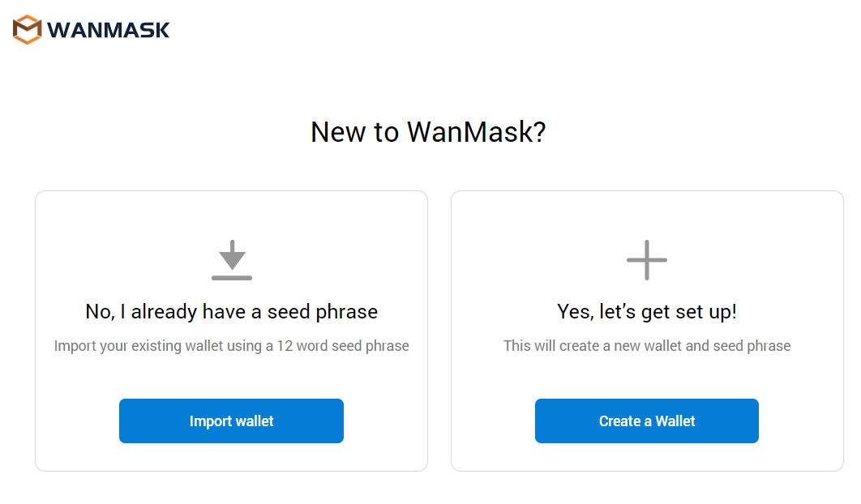The width and height of the screenshot is (861, 504).
Task: Click the Import wallet button
Action: pos(231,421)
